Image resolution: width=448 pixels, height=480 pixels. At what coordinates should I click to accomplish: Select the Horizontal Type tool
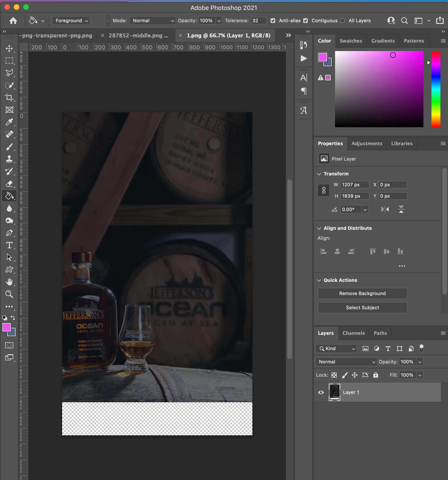pos(9,245)
